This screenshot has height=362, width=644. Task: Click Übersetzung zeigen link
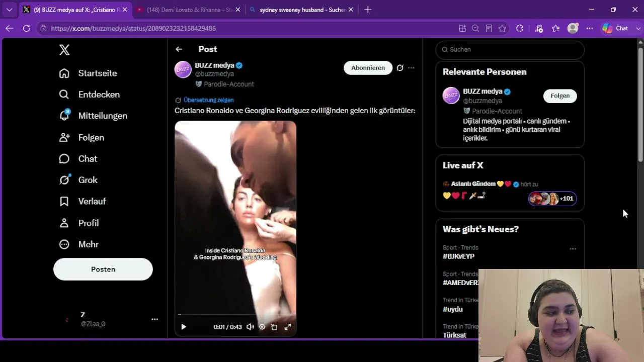pos(208,100)
